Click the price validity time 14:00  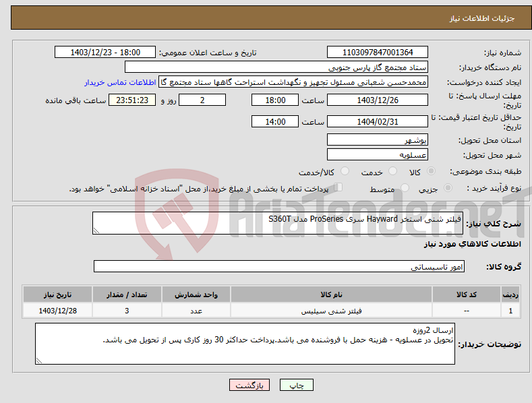275,121
